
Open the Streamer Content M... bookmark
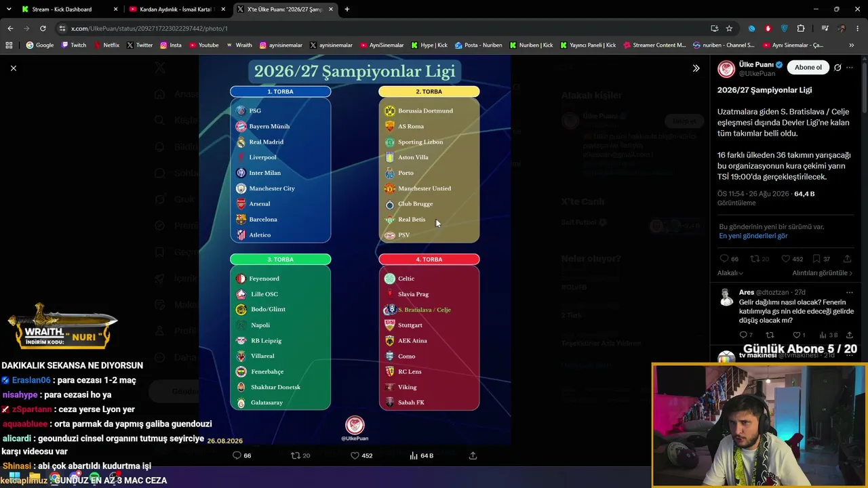tap(654, 45)
